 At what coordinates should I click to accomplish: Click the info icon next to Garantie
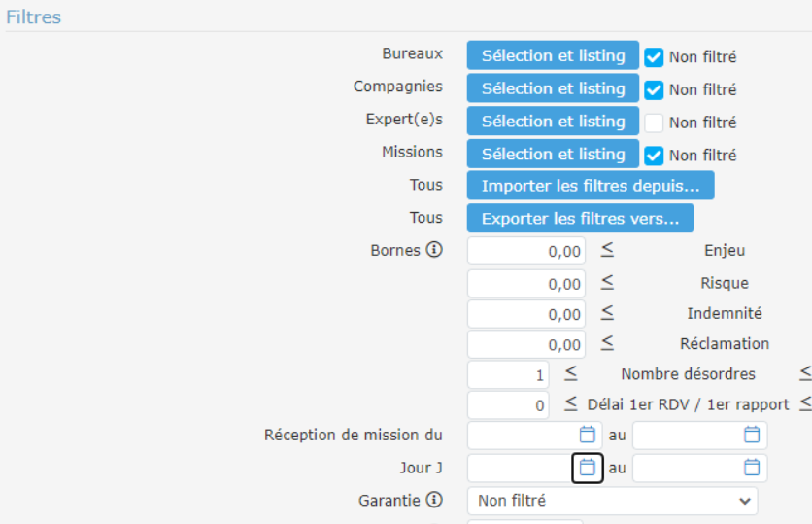click(x=434, y=501)
